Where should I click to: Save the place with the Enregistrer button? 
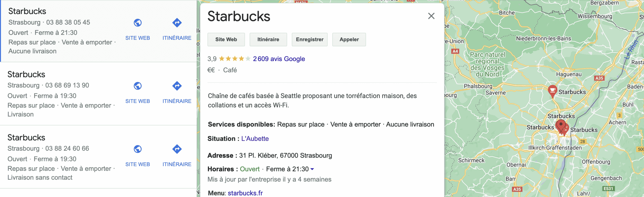pos(309,39)
